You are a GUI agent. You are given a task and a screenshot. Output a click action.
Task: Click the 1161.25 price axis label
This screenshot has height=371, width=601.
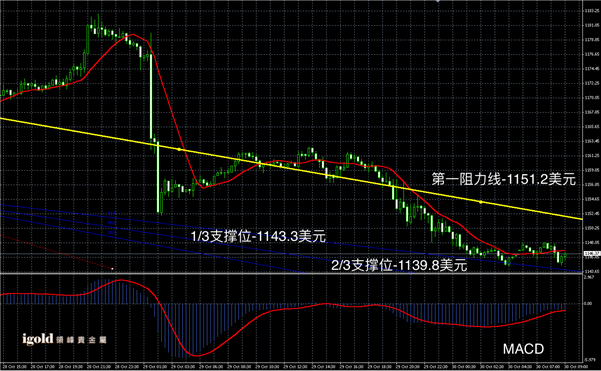click(x=592, y=156)
